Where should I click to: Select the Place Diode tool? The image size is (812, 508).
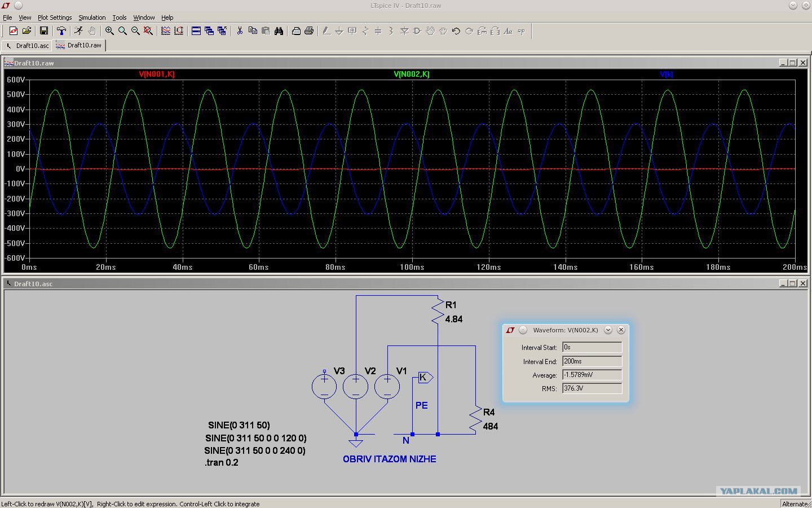(x=404, y=31)
